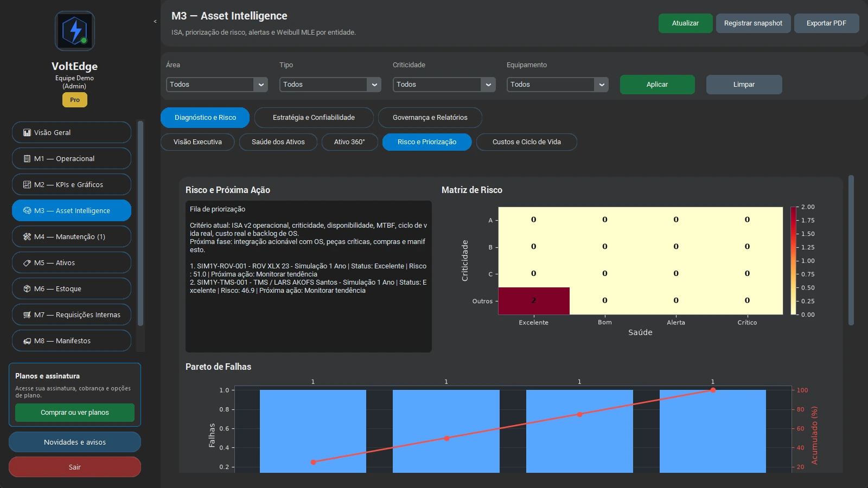The image size is (868, 488).
Task: Open M4 — Manutenção (1) module
Action: point(72,236)
